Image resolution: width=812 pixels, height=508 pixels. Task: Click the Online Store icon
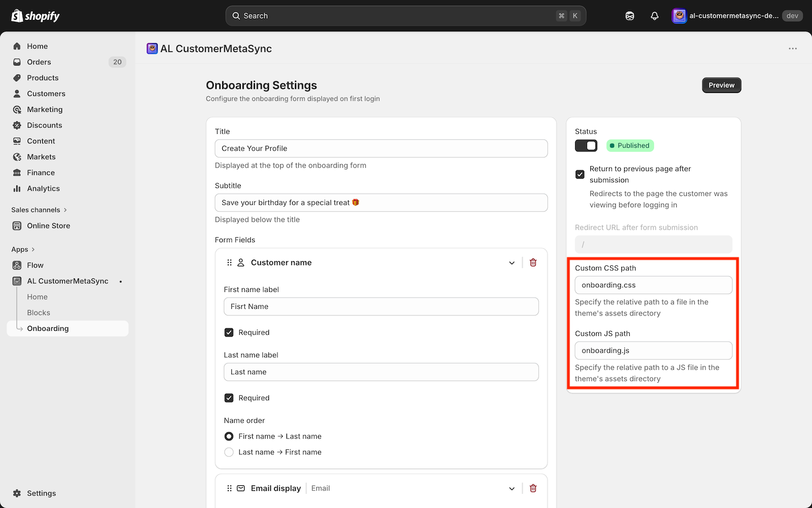pyautogui.click(x=17, y=226)
